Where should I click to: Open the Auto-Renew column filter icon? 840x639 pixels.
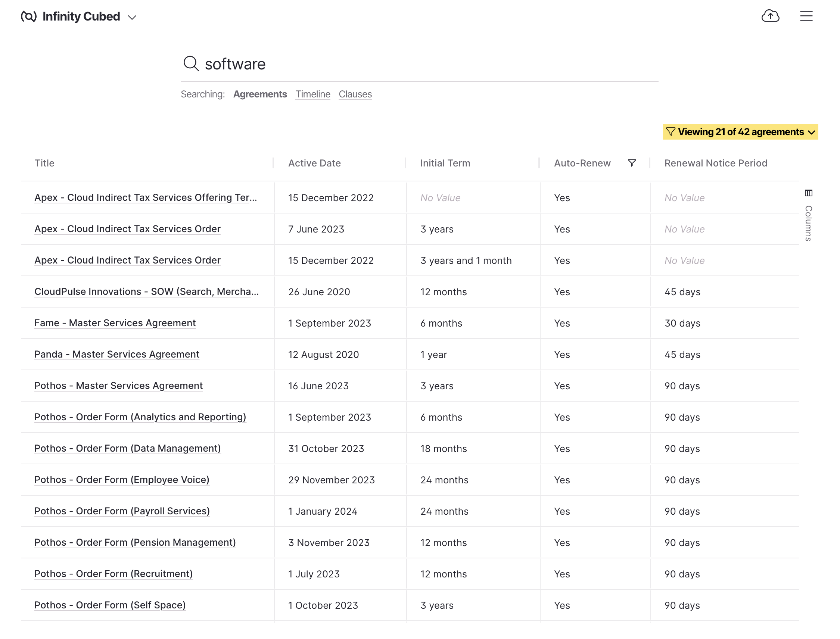(632, 163)
